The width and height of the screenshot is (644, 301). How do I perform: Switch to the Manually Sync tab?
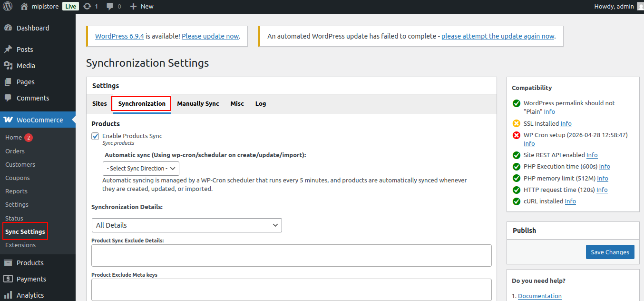[198, 103]
